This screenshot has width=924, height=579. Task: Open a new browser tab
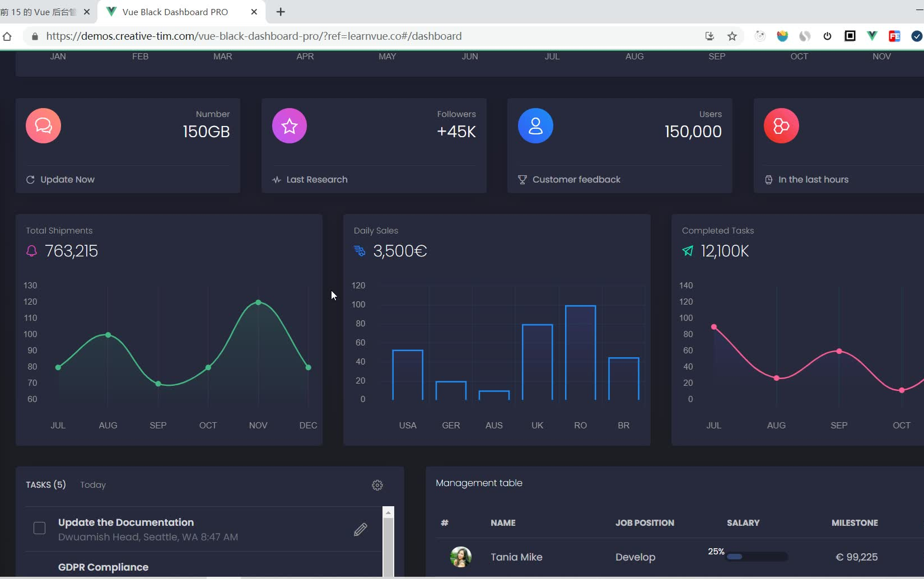click(x=281, y=12)
